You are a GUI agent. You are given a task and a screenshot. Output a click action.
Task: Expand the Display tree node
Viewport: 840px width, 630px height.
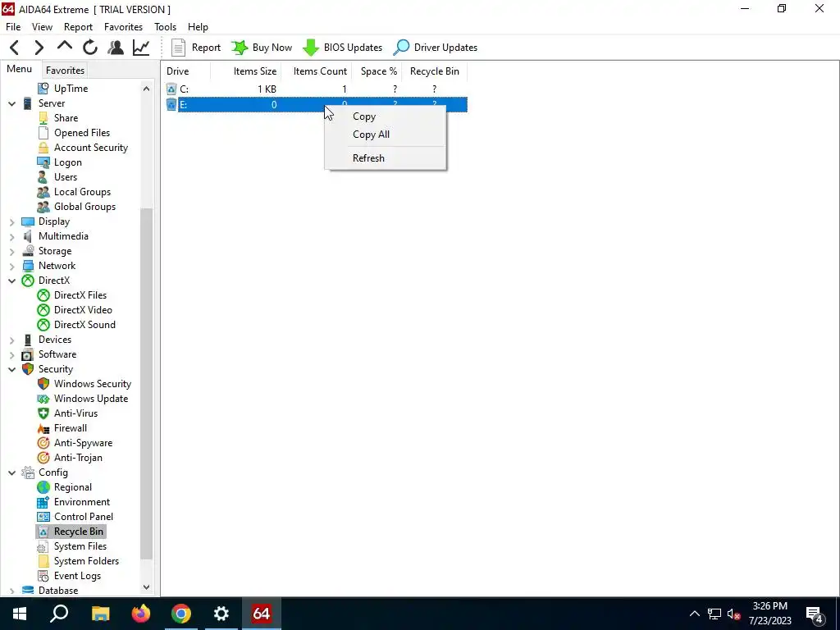coord(11,221)
